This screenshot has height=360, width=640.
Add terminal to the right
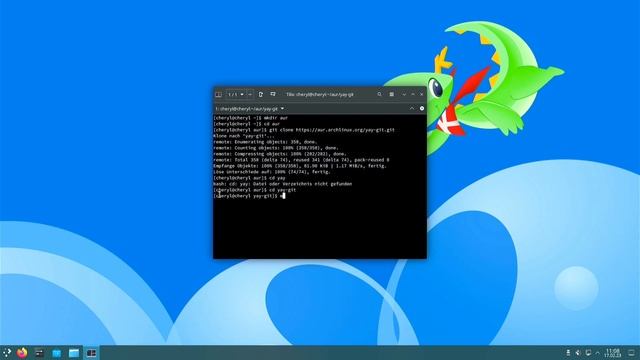pos(261,94)
